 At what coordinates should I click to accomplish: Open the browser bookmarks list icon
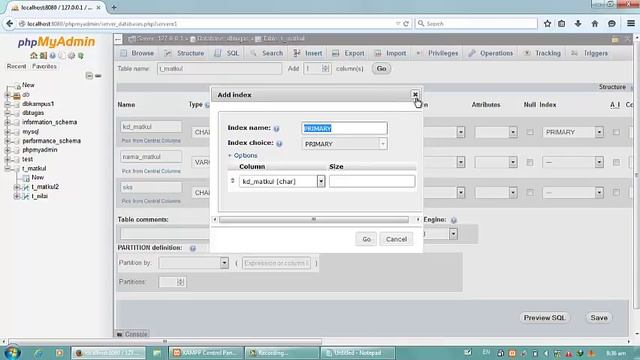click(x=562, y=24)
